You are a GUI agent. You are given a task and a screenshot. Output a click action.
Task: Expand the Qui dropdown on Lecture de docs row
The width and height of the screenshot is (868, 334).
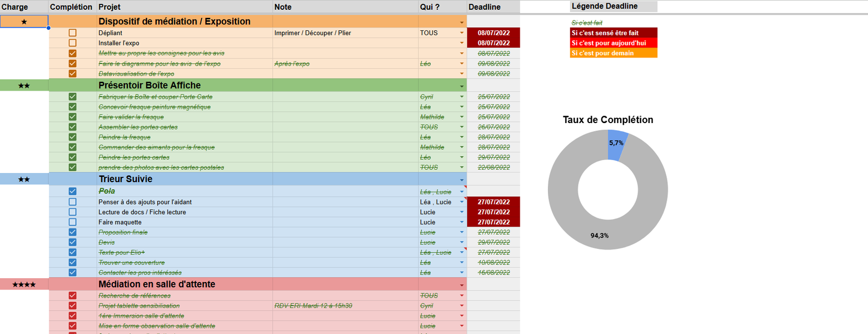pos(462,212)
